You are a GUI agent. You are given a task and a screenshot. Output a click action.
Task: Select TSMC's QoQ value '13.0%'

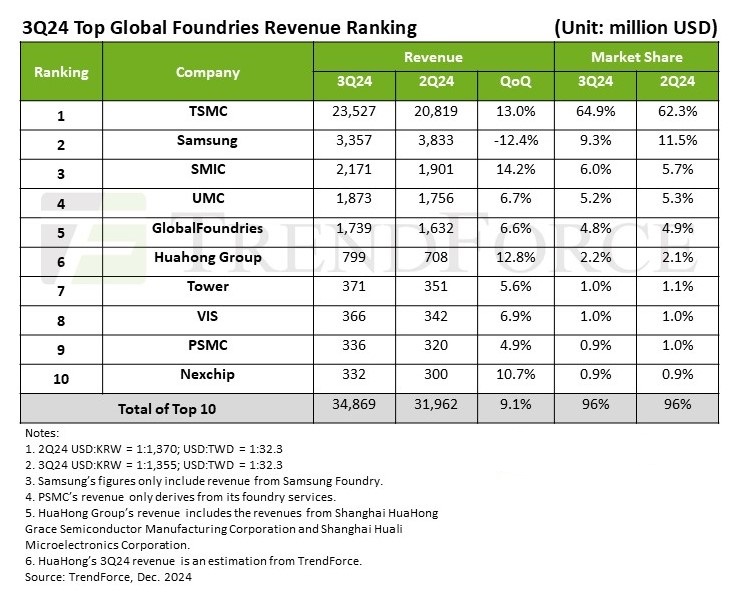516,111
